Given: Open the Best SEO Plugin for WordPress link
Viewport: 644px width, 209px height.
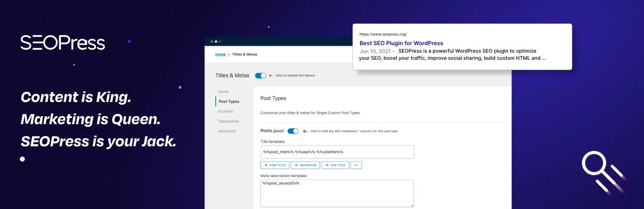Looking at the screenshot, I should pyautogui.click(x=401, y=43).
